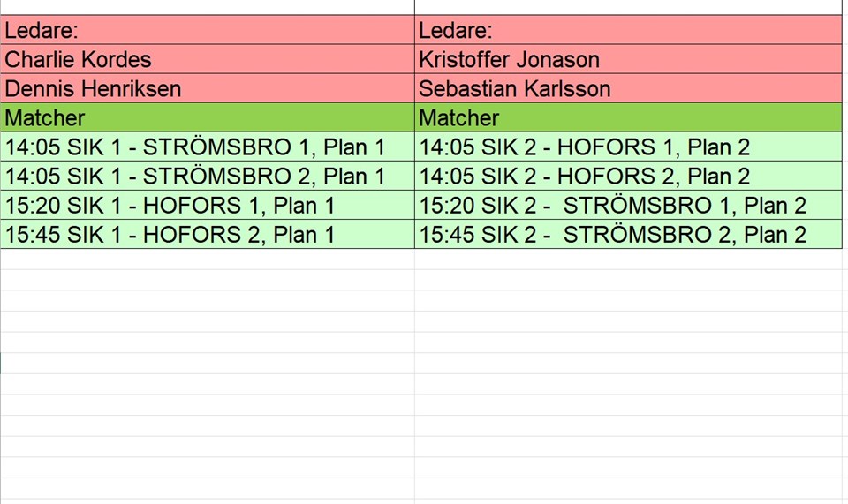Viewport: 848px width, 504px height.
Task: Click the Kristoffer Jonason cell
Action: click(x=628, y=60)
